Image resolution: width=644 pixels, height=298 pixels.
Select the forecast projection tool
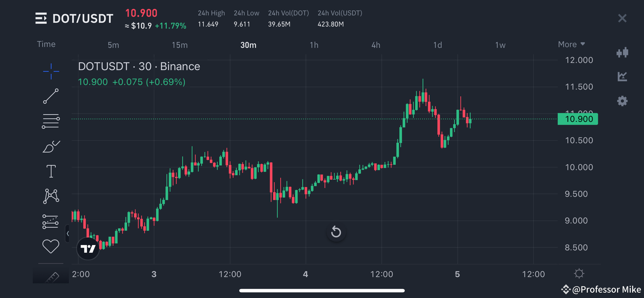pos(51,221)
